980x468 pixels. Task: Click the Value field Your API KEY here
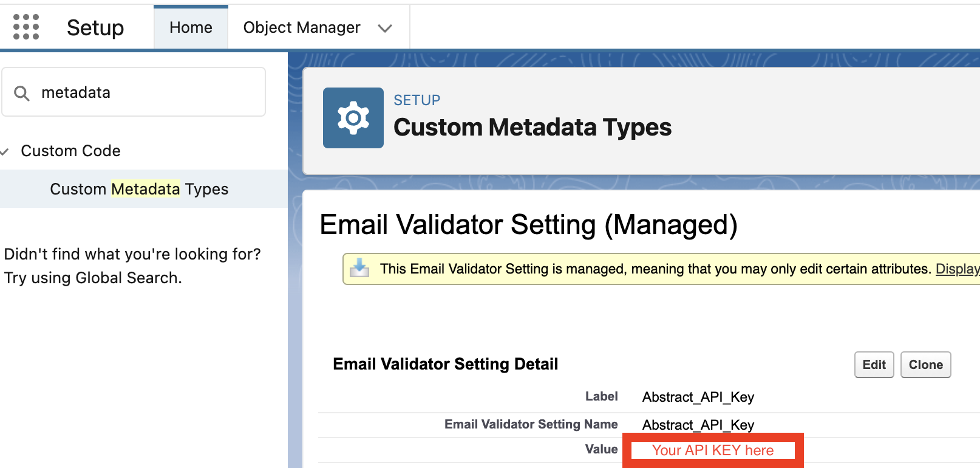coord(713,450)
